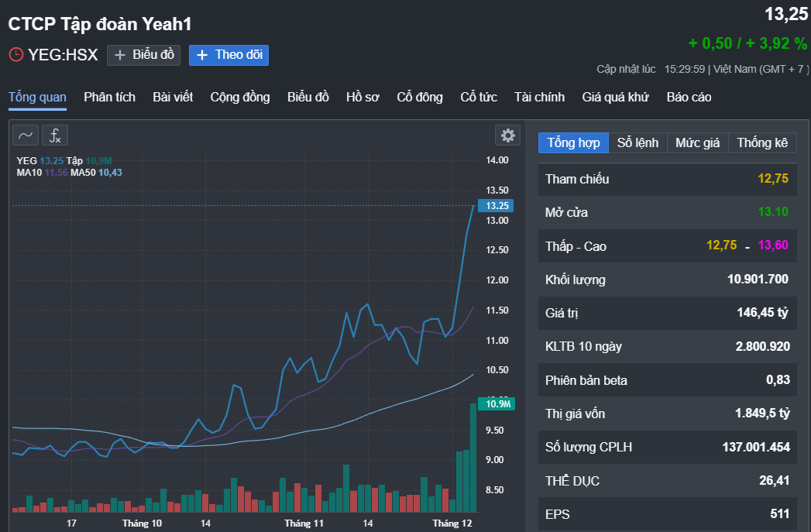Go to the Cộng đồng tab

[x=240, y=98]
